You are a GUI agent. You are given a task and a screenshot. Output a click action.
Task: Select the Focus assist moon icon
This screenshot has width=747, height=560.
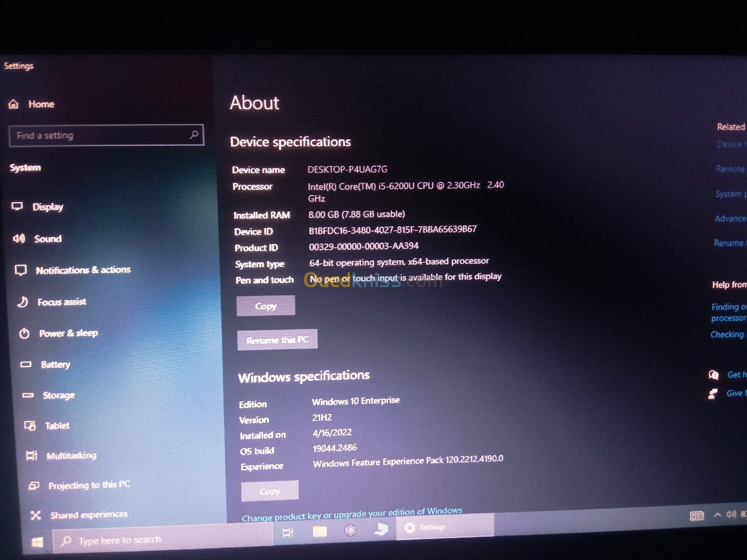tap(22, 302)
